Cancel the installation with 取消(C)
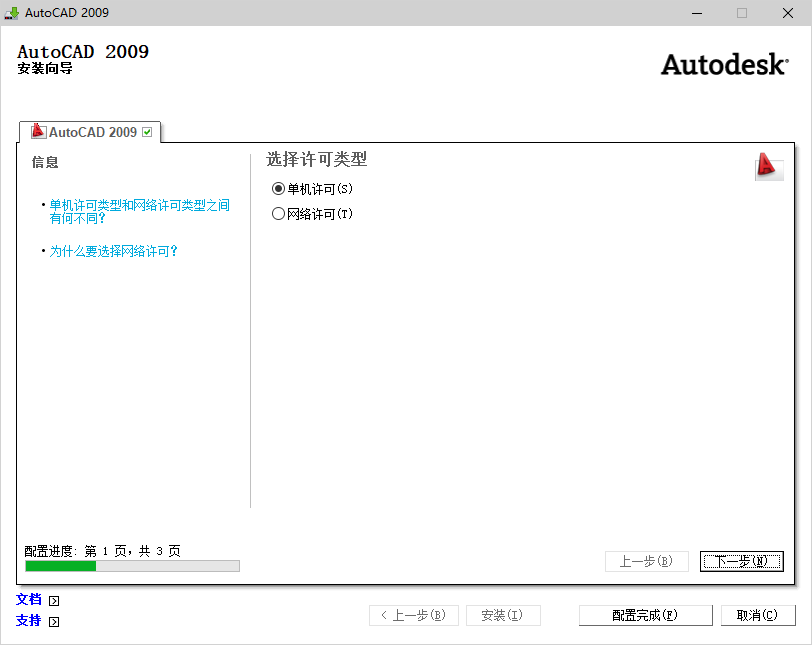812x645 pixels. click(758, 615)
